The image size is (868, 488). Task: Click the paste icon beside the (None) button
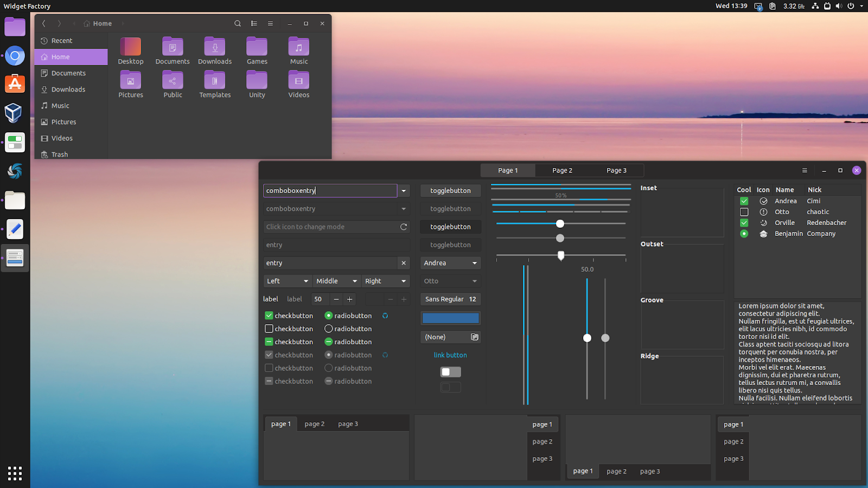tap(474, 337)
